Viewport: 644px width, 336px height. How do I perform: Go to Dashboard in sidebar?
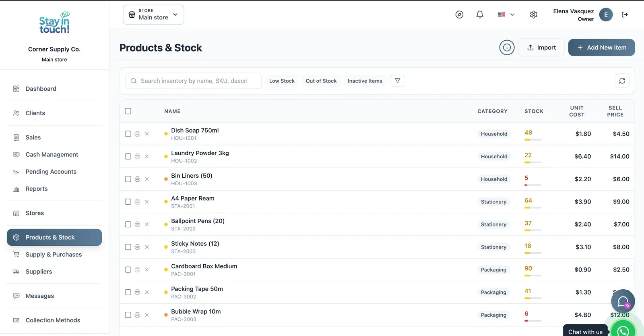click(54, 89)
